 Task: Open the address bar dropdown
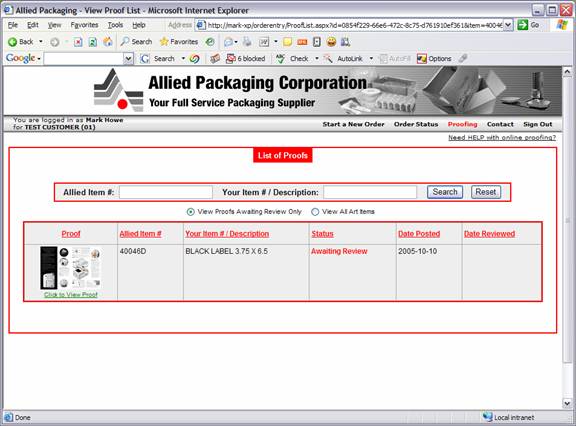[x=508, y=25]
